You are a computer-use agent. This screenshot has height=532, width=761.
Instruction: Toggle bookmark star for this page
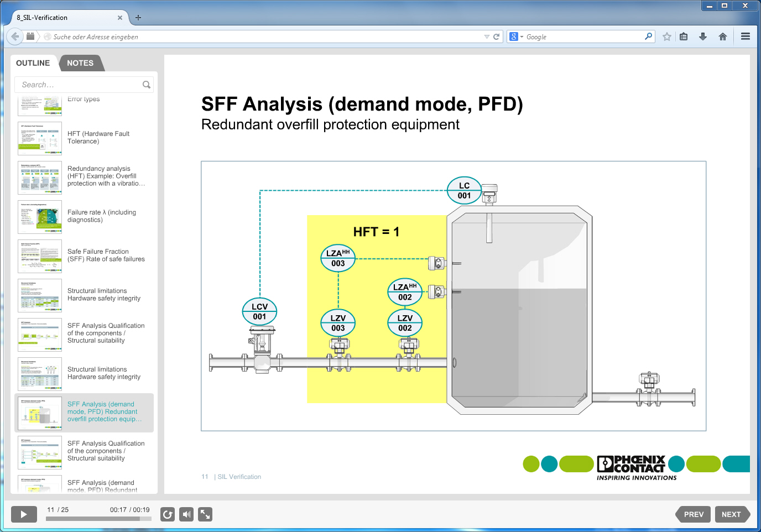(x=666, y=36)
